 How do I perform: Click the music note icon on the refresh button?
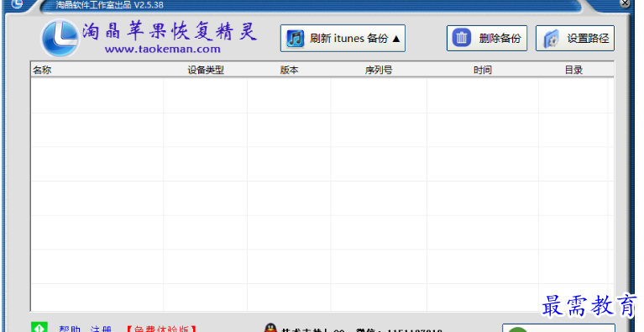295,38
